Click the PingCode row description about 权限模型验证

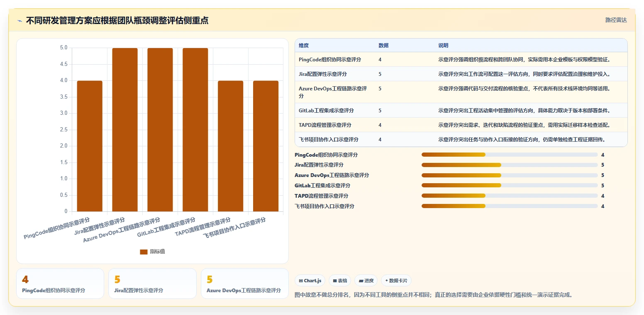pos(524,60)
